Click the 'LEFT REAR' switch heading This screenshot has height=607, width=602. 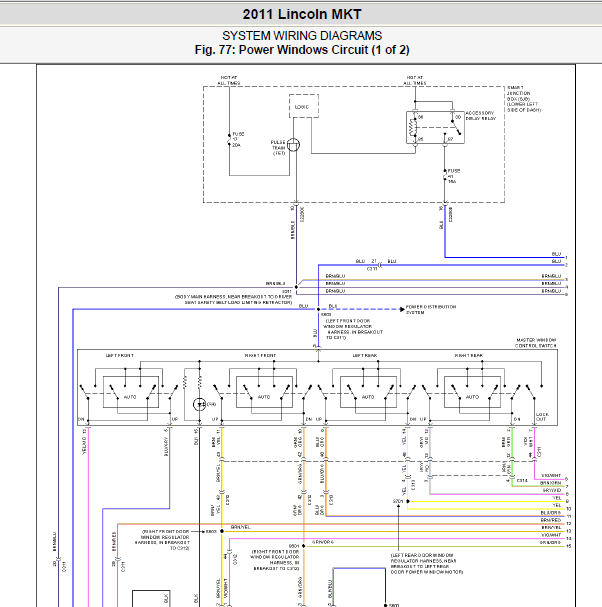[x=365, y=355]
